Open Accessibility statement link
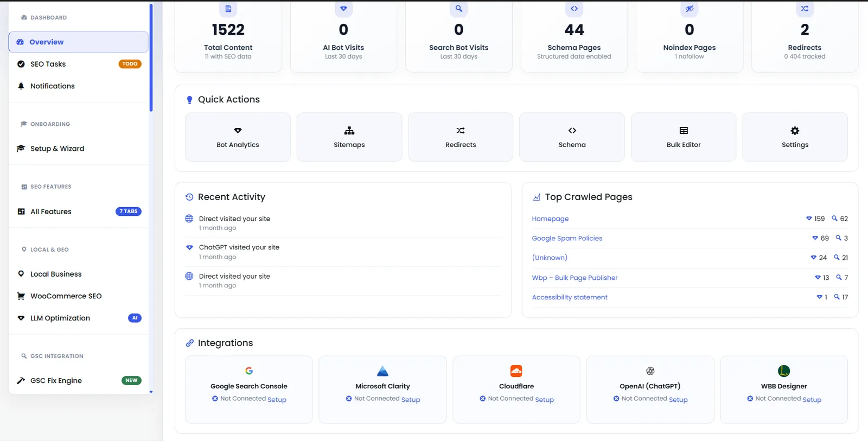This screenshot has width=868, height=442. [570, 297]
